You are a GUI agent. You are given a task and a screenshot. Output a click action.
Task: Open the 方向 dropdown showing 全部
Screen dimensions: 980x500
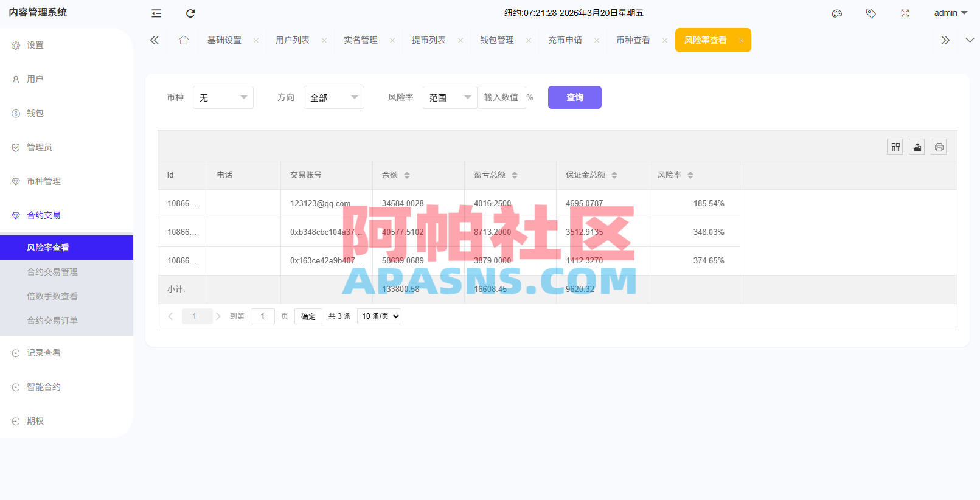click(334, 97)
